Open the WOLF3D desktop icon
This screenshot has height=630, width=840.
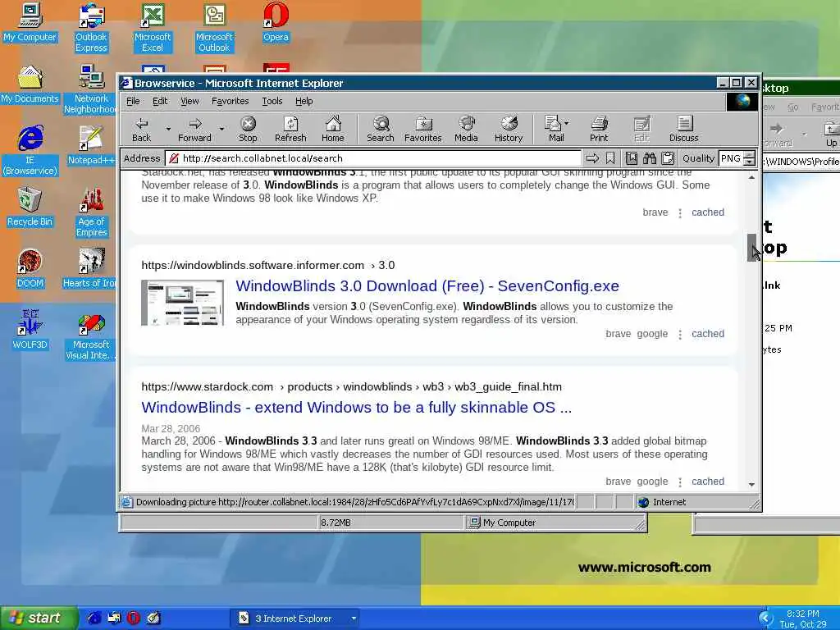click(30, 330)
